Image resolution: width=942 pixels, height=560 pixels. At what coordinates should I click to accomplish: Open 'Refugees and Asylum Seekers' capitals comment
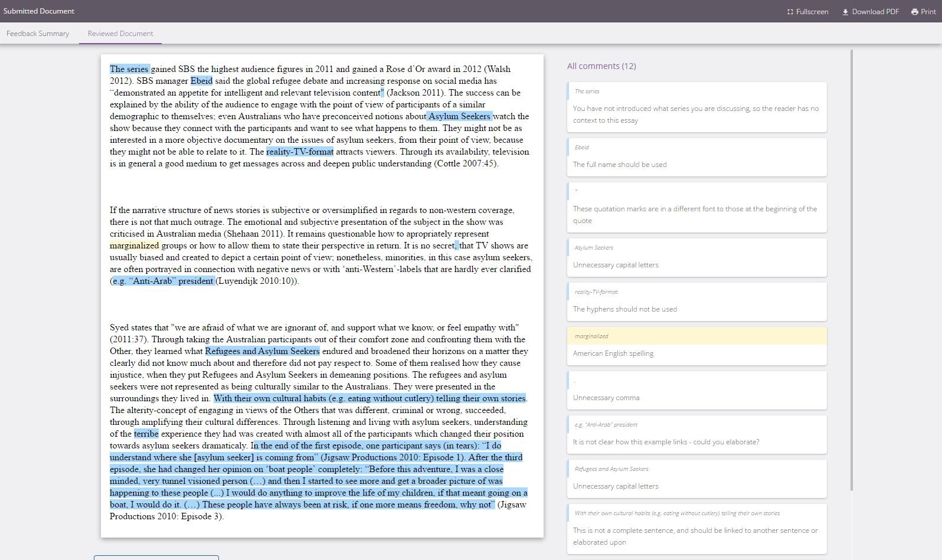click(x=696, y=479)
